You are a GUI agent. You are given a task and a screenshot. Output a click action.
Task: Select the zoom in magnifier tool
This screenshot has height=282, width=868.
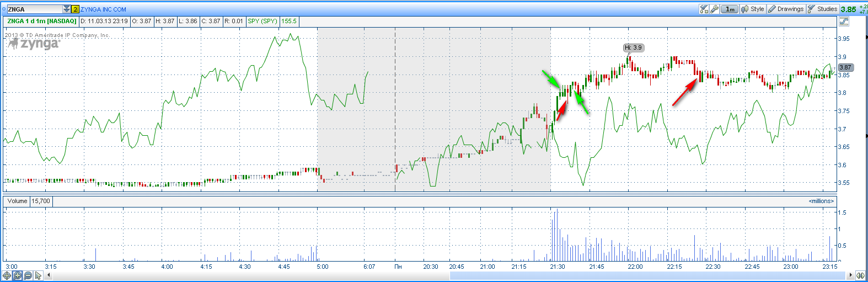point(18,275)
